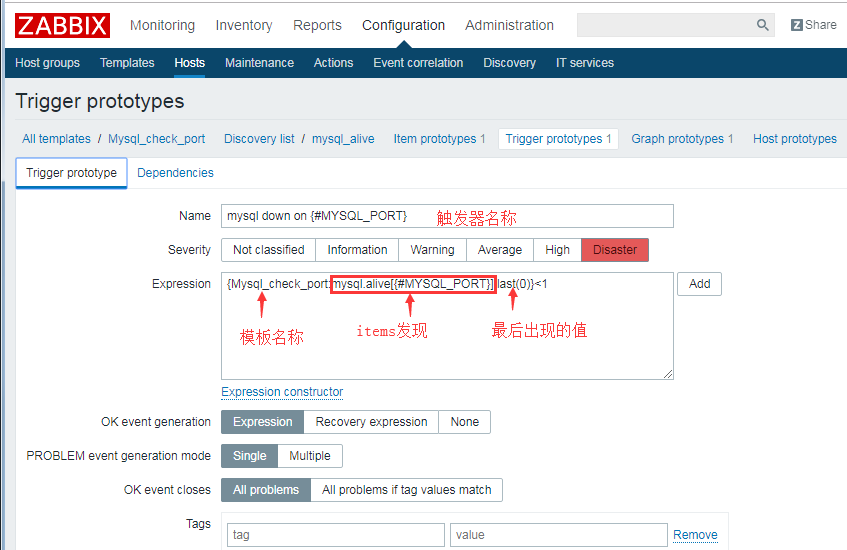This screenshot has height=550, width=847.
Task: Open the Administration menu
Action: 509,25
